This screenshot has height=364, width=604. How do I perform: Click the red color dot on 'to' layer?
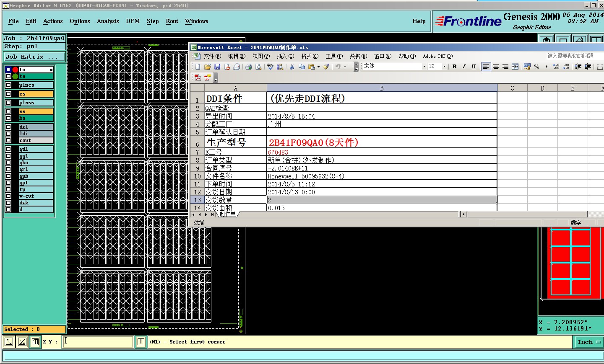(16, 70)
